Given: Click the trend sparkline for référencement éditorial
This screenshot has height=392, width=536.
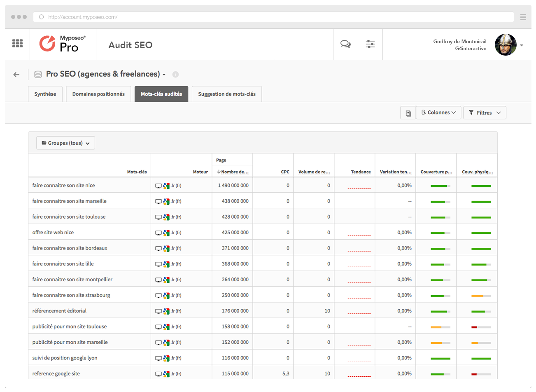Looking at the screenshot, I should (359, 313).
